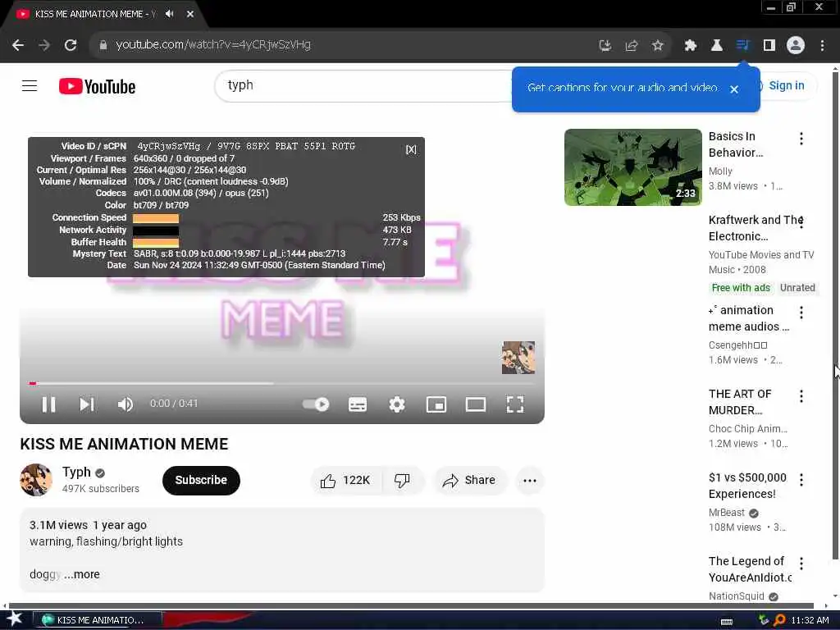Dismiss the captions tooltip popup
This screenshot has width=840, height=630.
734,89
